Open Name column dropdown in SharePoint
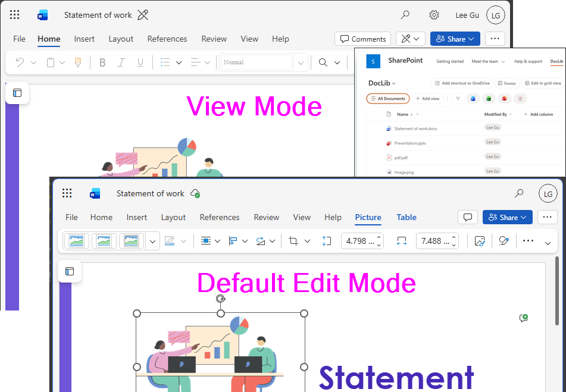 click(418, 114)
